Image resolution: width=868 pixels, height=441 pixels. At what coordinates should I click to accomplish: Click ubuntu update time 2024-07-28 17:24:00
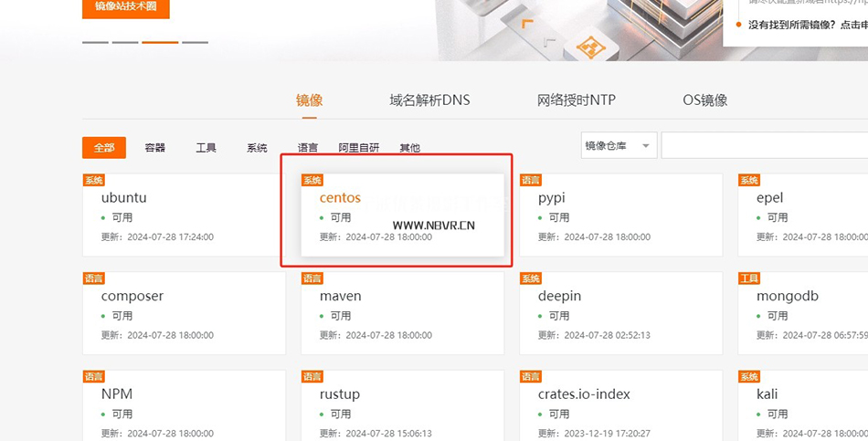coord(171,236)
